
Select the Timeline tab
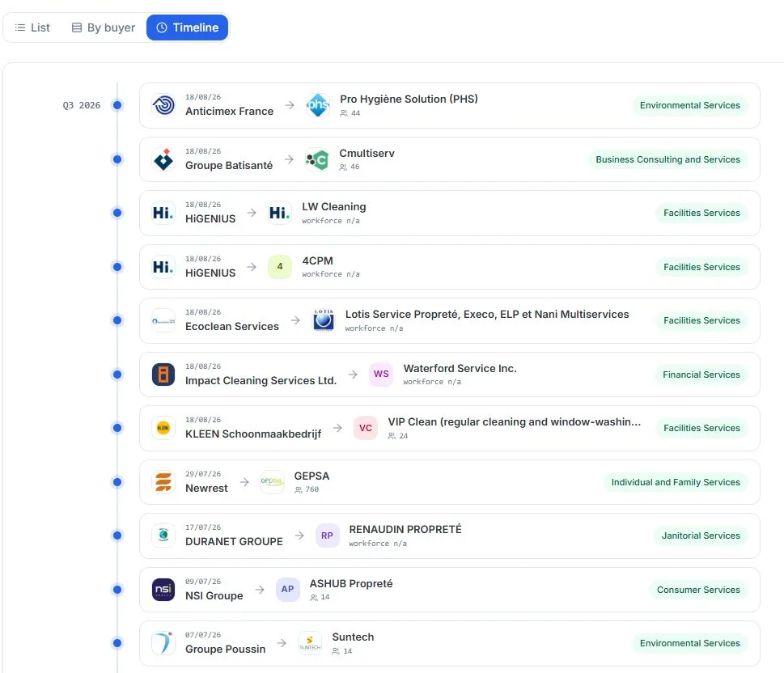188,28
